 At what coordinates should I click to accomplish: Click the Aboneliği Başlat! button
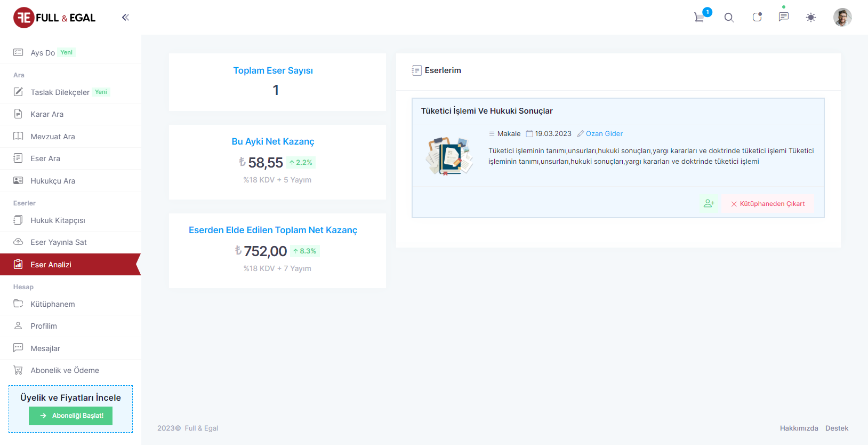pyautogui.click(x=71, y=416)
